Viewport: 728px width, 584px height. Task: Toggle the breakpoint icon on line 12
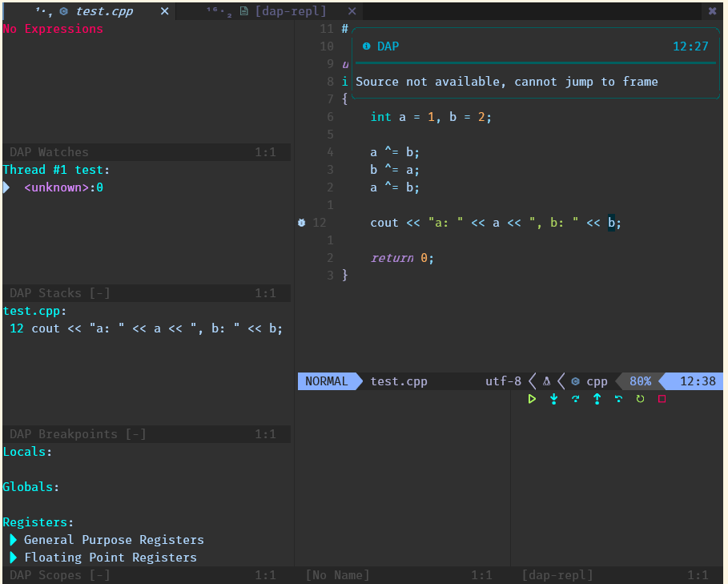pos(302,223)
